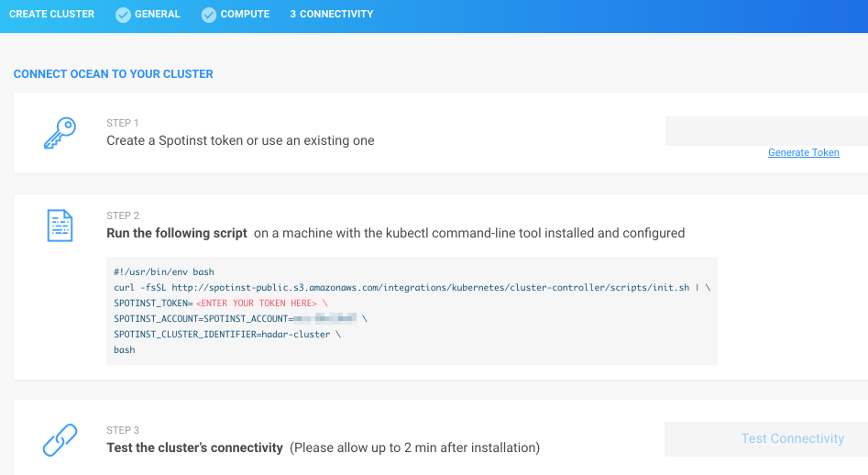Click the chain link icon in Step 3

pos(60,439)
